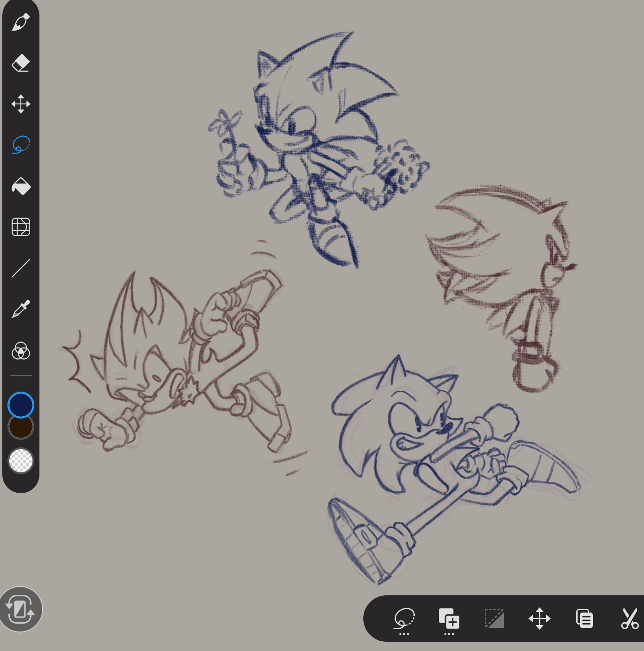Screen dimensions: 644x651
Task: Expand the add-to-selection mode options
Action: (449, 619)
